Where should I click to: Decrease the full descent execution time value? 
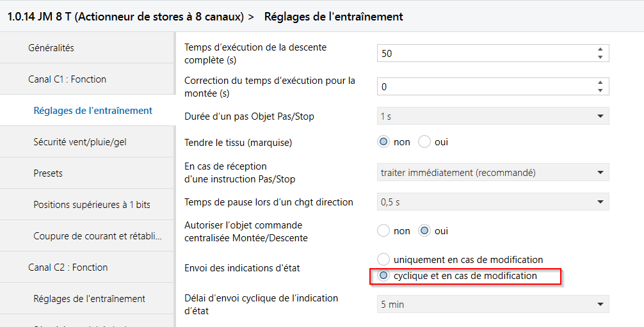click(x=600, y=58)
